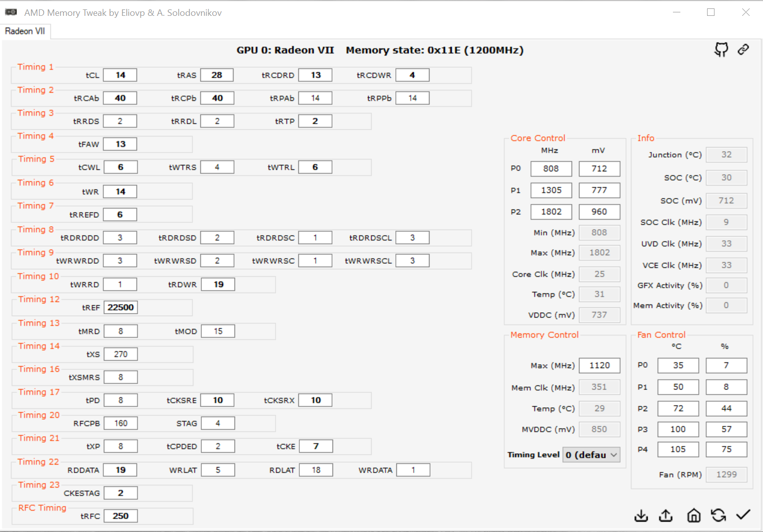Click the tRAS value field

point(217,75)
